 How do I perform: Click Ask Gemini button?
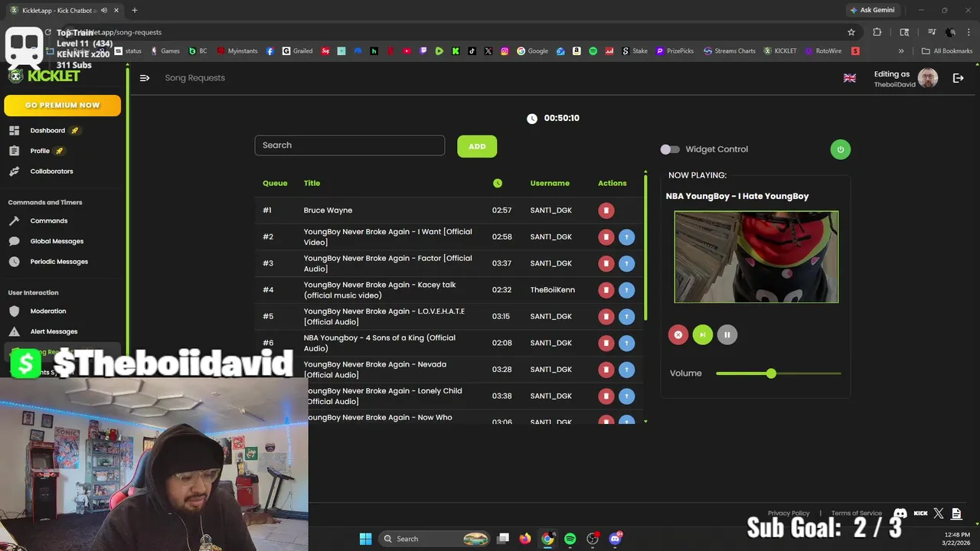point(872,10)
